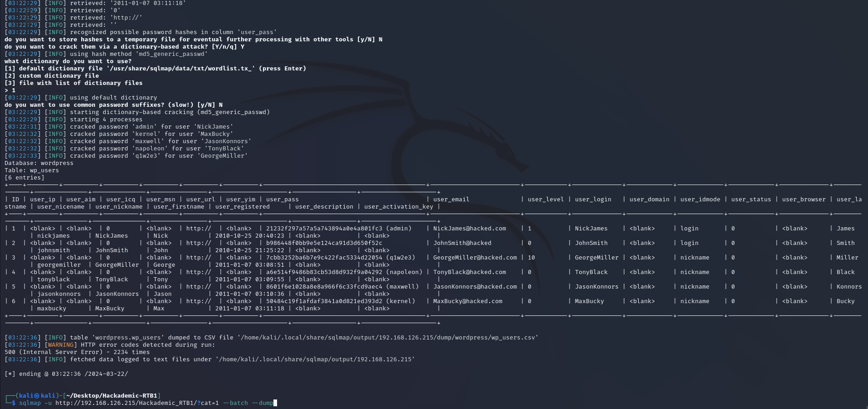Screen dimensions: 868x409
Task: Click option [3] list of dictionary files
Action: coord(73,83)
